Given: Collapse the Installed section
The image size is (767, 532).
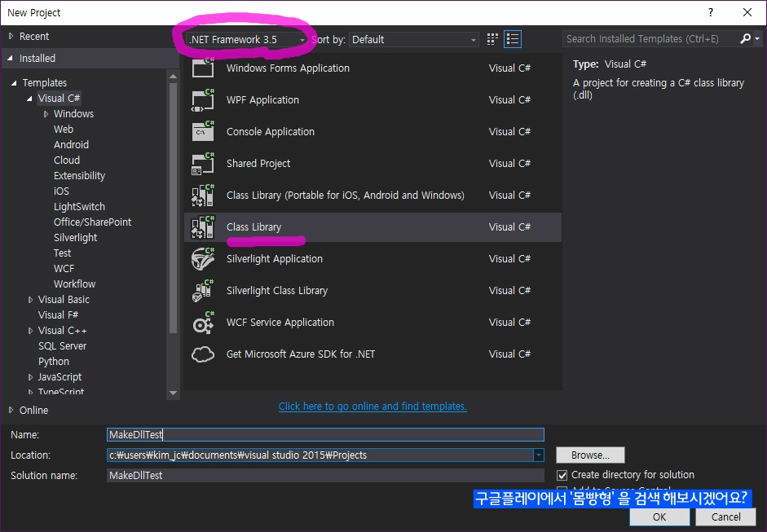Looking at the screenshot, I should pos(11,58).
